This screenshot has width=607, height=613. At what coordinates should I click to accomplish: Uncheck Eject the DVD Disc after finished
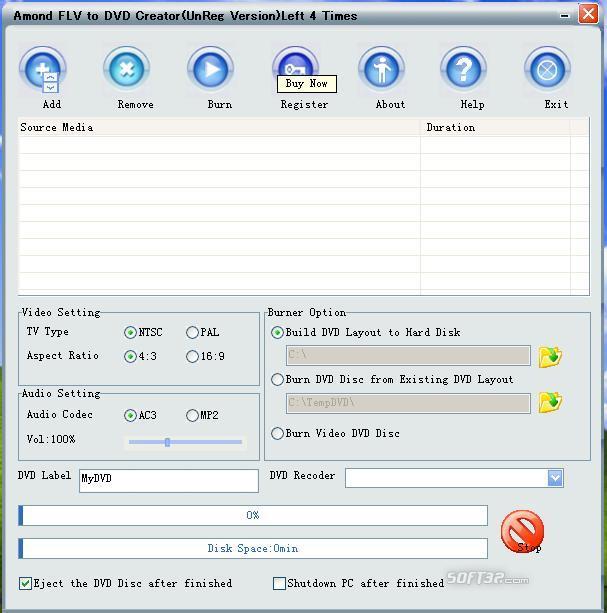coord(25,584)
